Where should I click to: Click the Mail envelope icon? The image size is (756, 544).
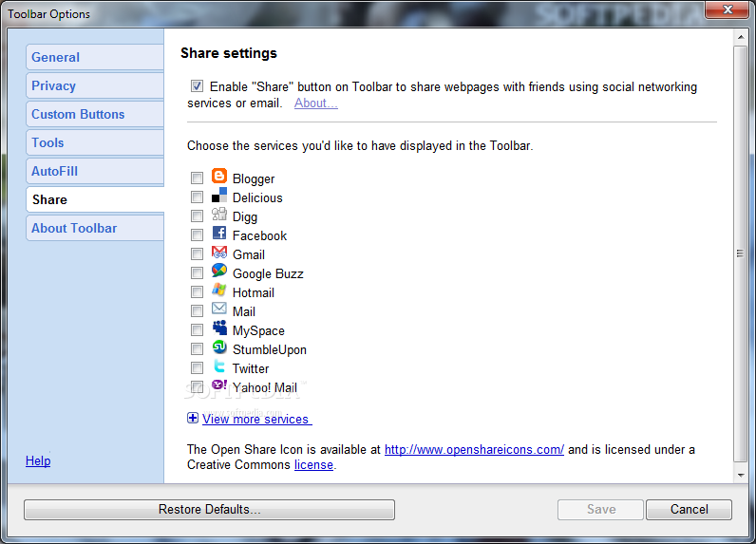pos(219,309)
